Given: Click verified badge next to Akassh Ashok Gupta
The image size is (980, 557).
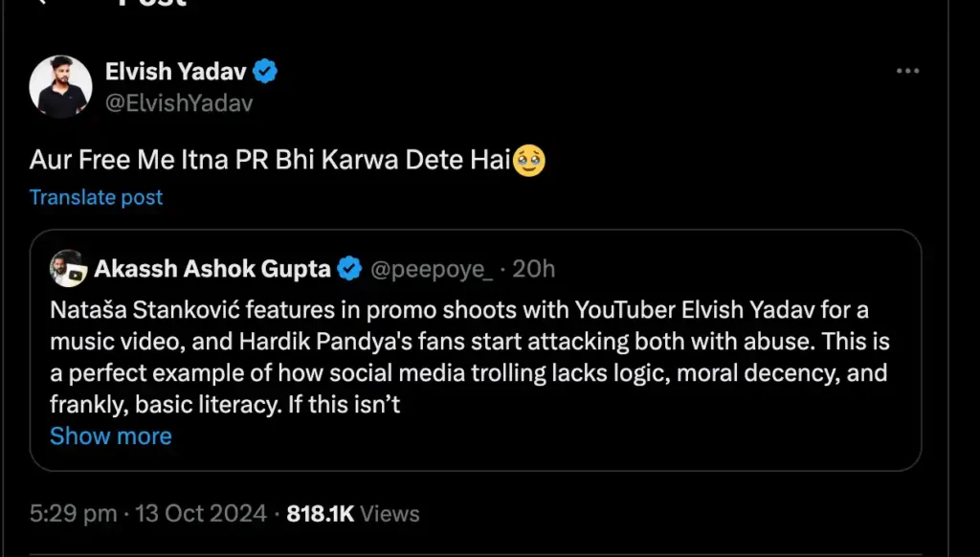Looking at the screenshot, I should pos(349,269).
